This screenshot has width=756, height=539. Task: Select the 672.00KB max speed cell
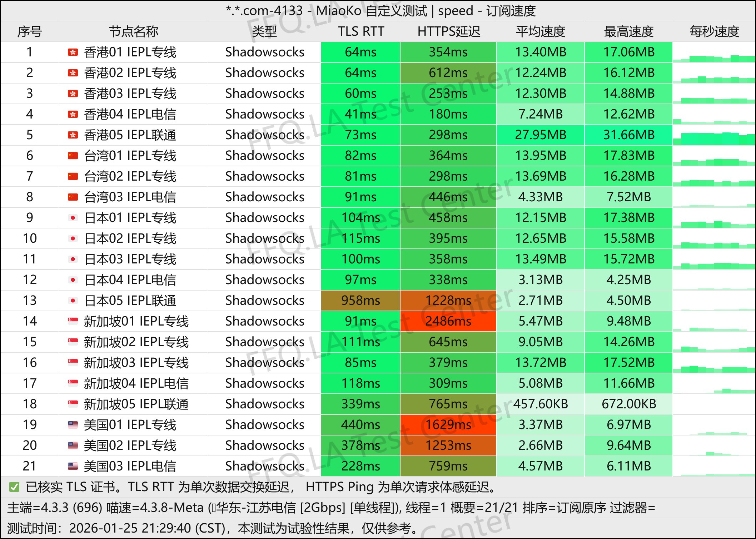(629, 404)
